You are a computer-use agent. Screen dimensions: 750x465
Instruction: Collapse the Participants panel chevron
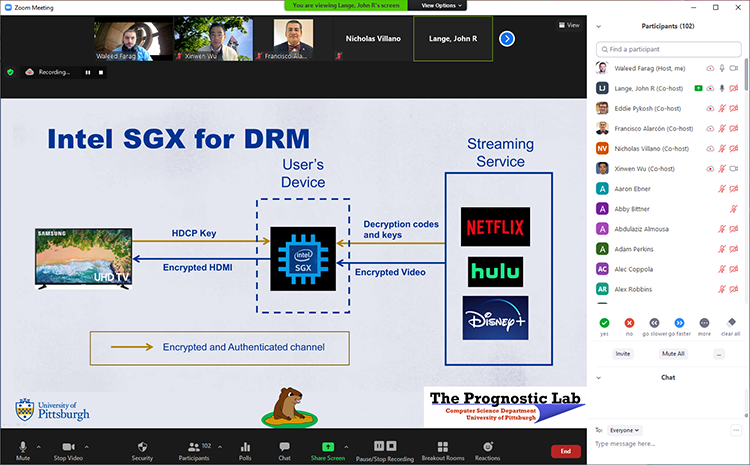[598, 26]
